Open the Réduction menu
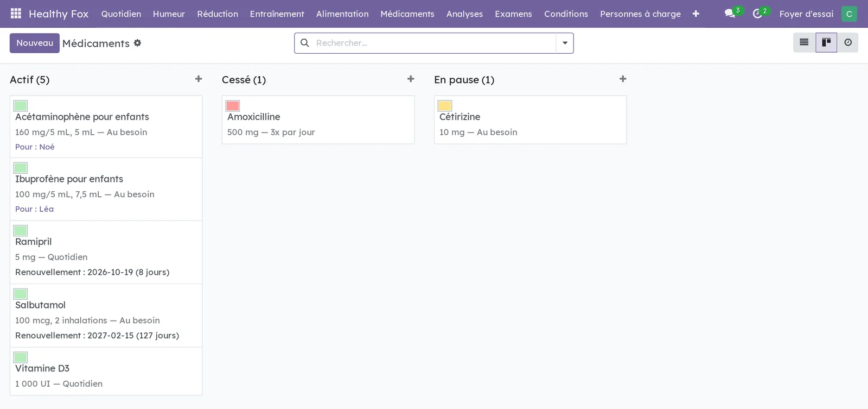The height and width of the screenshot is (409, 868). 218,14
